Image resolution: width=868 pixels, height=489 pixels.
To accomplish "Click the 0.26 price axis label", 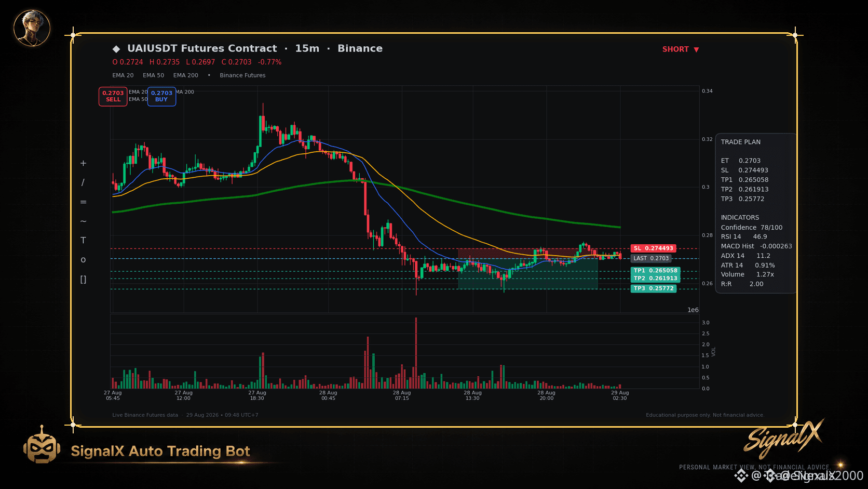I will click(x=707, y=284).
